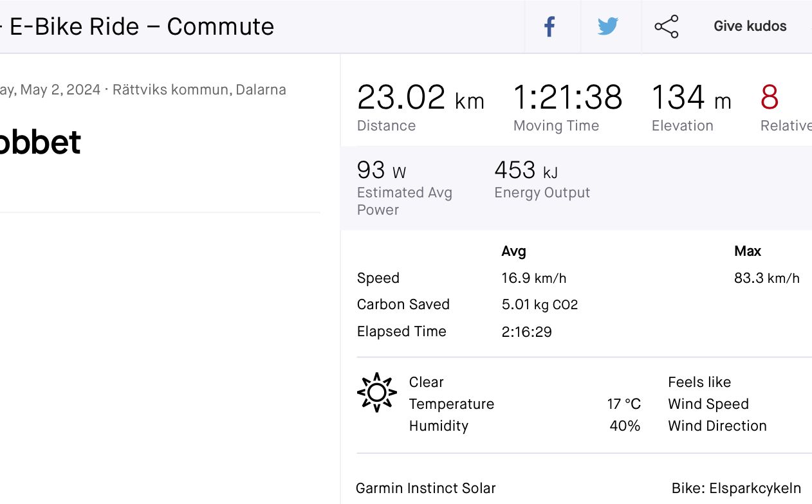812x504 pixels.
Task: Click the Garmin Instinct Solar device text
Action: pyautogui.click(x=426, y=489)
